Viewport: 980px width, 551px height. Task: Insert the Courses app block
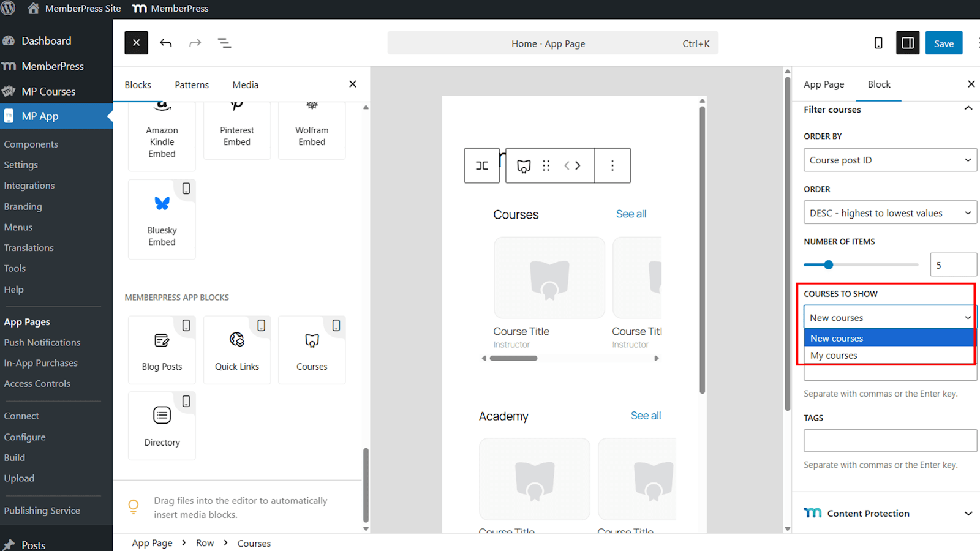[x=312, y=350]
